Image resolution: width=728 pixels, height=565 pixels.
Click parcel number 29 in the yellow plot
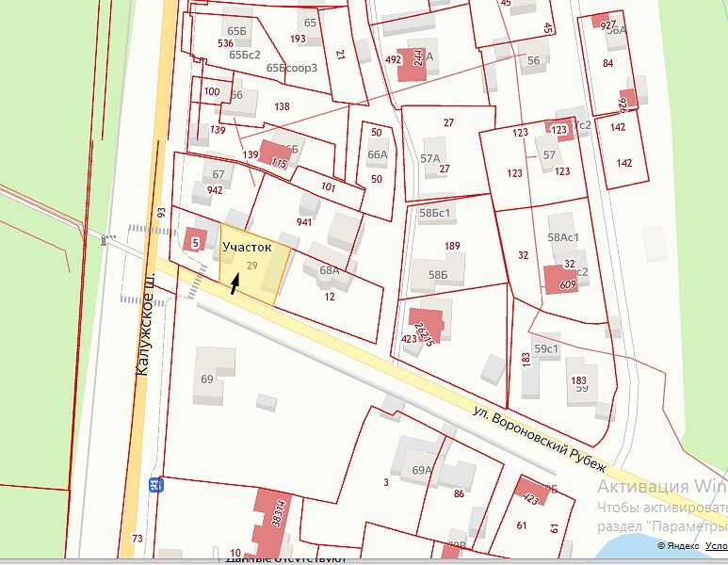252,266
